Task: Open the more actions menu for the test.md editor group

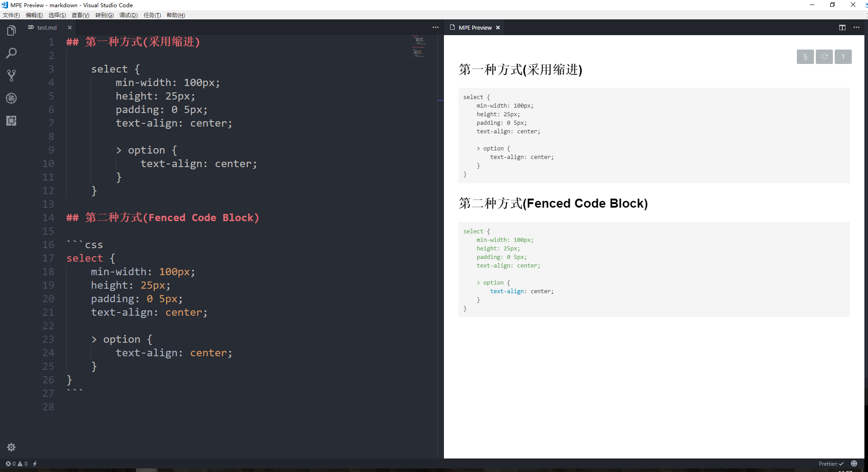Action: point(435,27)
